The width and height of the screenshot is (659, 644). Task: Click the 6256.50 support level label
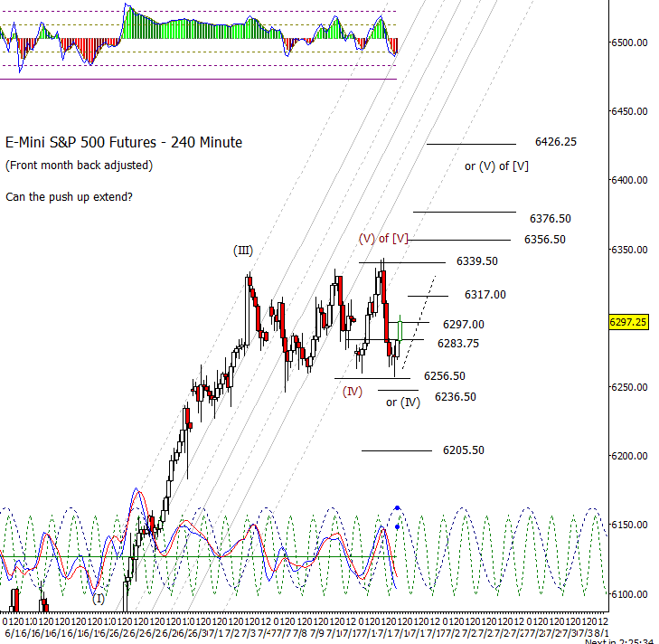click(445, 376)
